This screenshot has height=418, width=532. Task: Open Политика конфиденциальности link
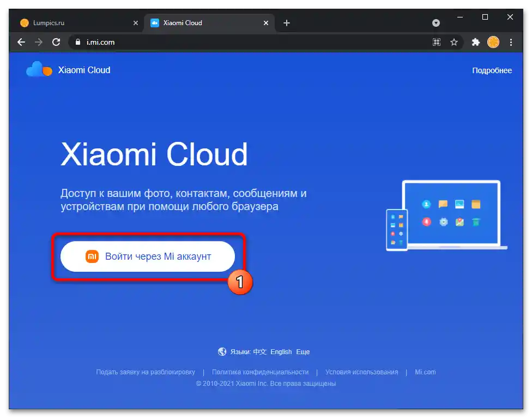tap(260, 372)
